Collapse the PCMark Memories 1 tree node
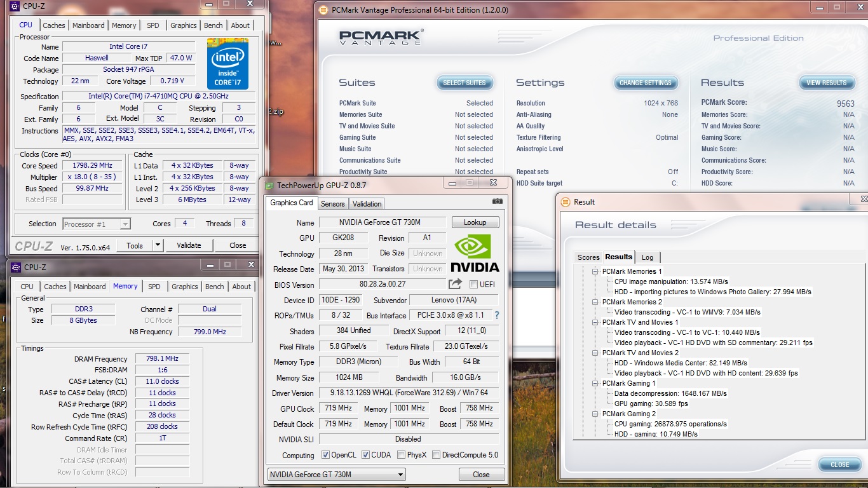The width and height of the screenshot is (868, 488). (x=595, y=271)
